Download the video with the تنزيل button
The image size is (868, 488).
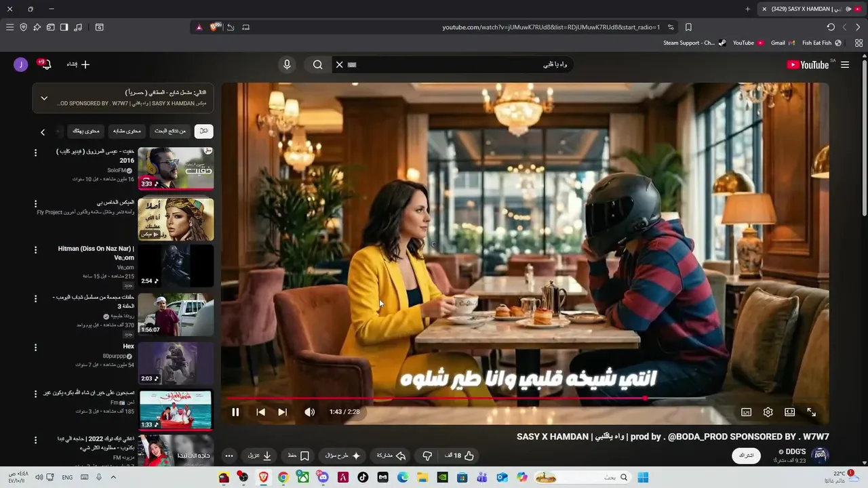259,455
